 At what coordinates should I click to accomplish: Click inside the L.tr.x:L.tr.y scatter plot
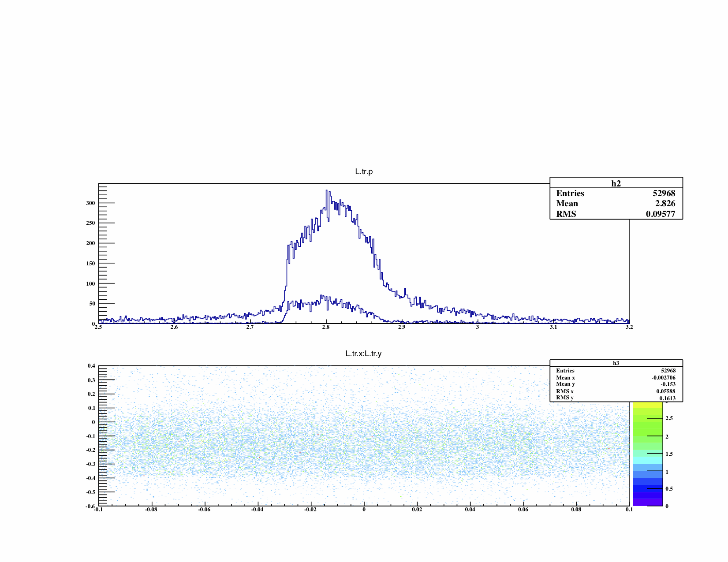(364, 436)
